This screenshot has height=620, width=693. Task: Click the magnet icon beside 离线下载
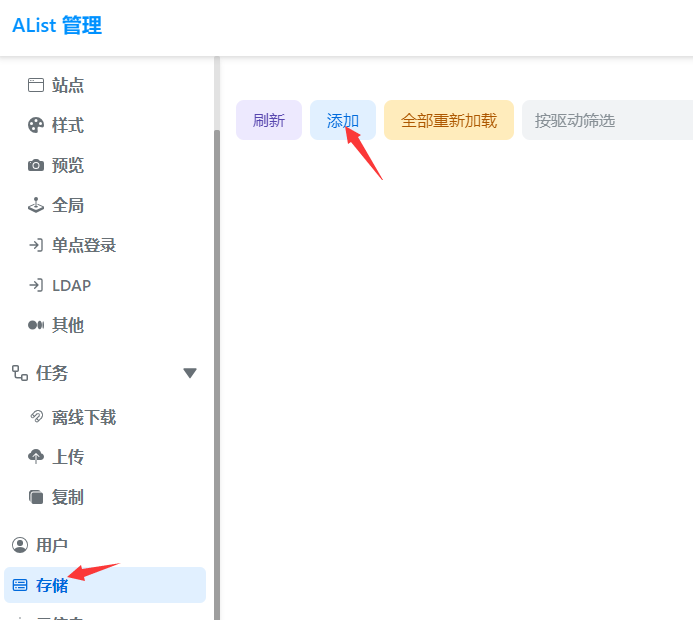[36, 417]
